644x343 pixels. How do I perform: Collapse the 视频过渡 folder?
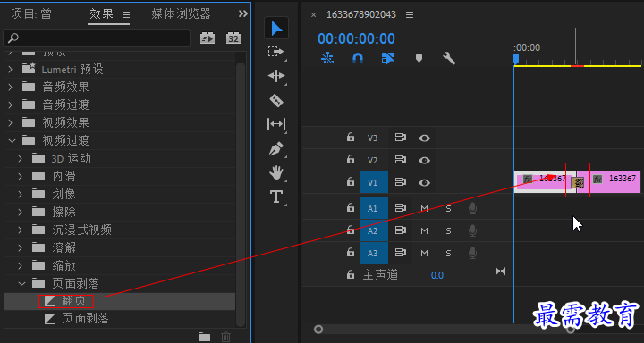point(12,141)
